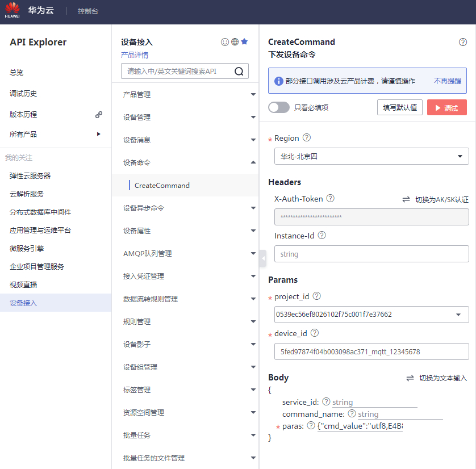The height and width of the screenshot is (469, 476).
Task: Open the Region dropdown 华北-北京四
Action: pyautogui.click(x=371, y=156)
